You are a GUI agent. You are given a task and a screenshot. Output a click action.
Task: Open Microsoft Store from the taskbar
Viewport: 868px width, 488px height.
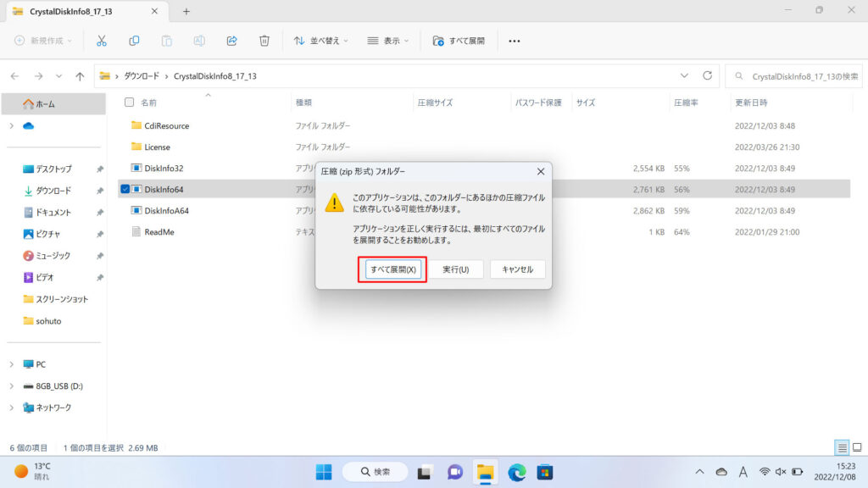coord(545,472)
